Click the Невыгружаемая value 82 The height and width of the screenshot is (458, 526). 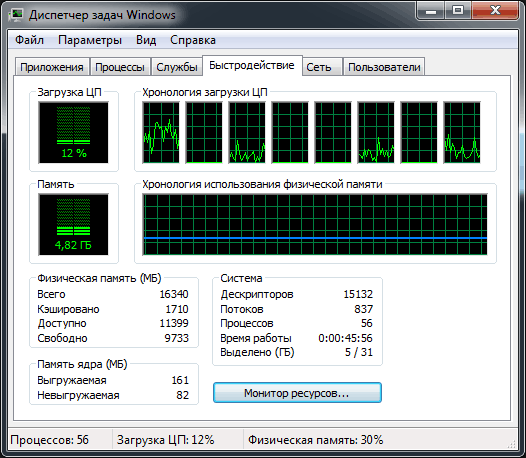(182, 395)
